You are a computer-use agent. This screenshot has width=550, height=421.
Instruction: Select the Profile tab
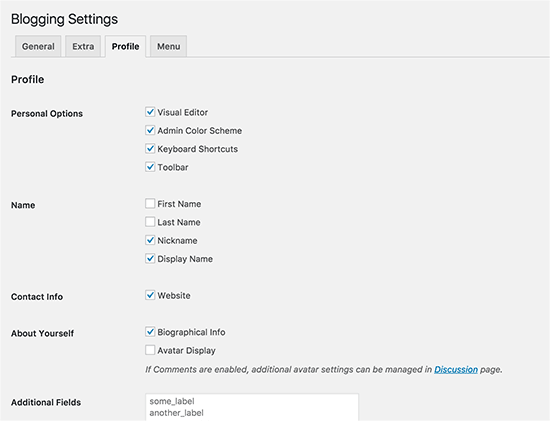click(125, 46)
